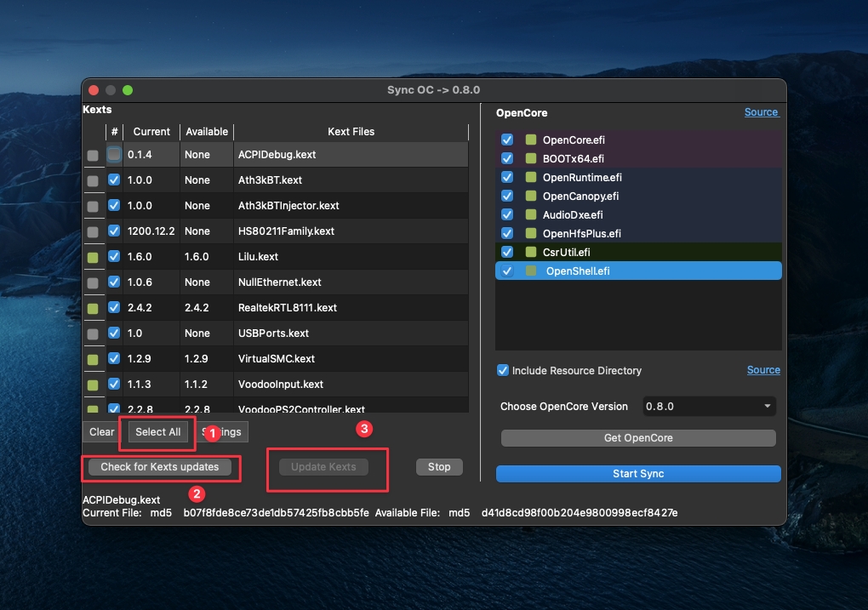Click the status square next to OpenHfsPlus.efi
Viewport: 868px width, 610px height.
pyautogui.click(x=530, y=234)
